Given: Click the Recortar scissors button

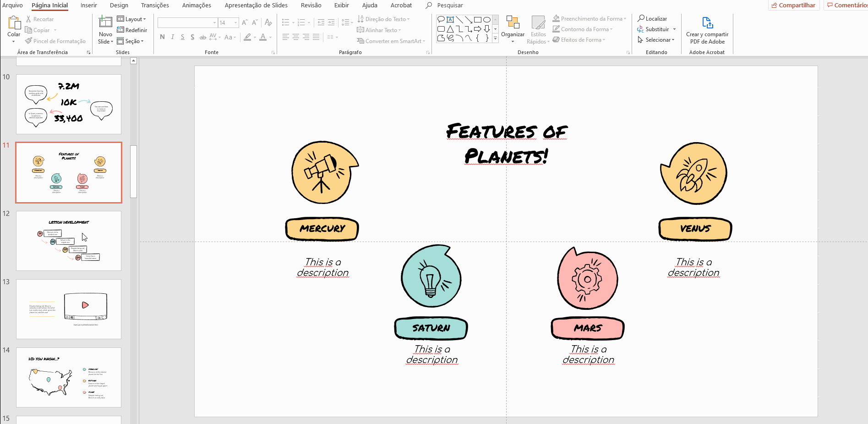Looking at the screenshot, I should pos(40,19).
